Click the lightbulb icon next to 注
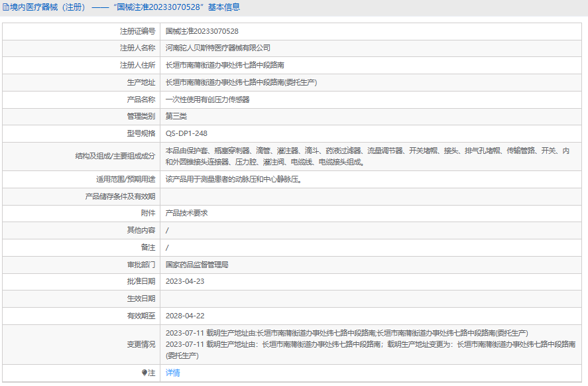The width and height of the screenshot is (588, 386). [145, 373]
